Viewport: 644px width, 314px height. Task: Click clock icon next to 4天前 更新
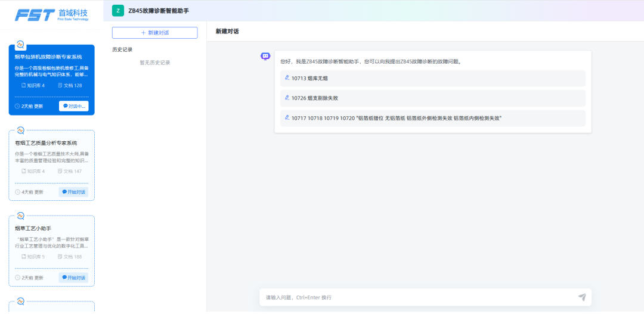click(17, 192)
